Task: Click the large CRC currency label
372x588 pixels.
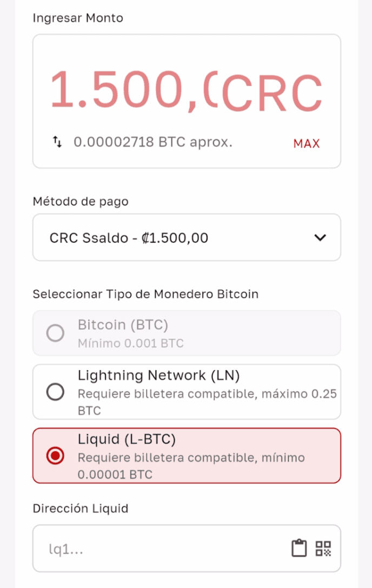Action: tap(271, 93)
